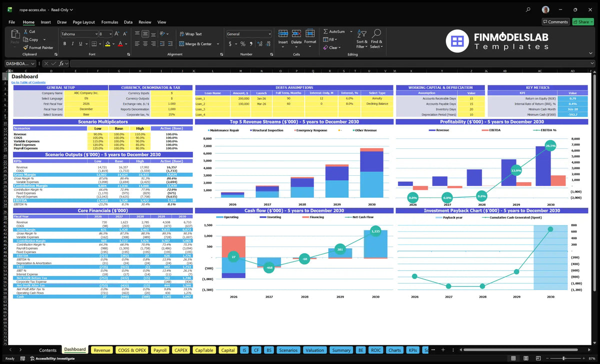Toggle top align in Alignment group
600x364 pixels.
[x=136, y=34]
